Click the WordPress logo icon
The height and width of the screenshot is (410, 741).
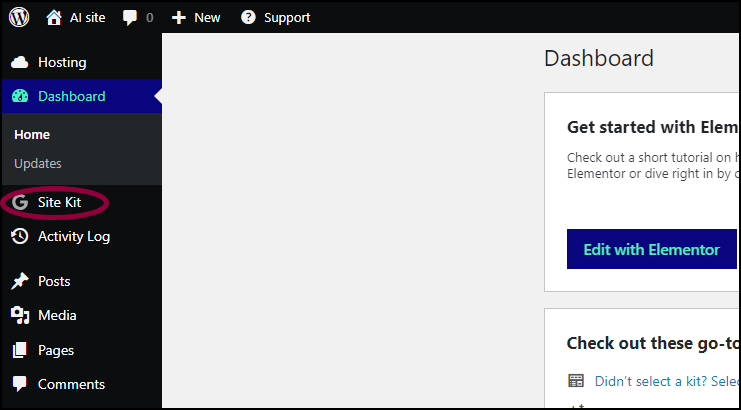click(x=19, y=17)
